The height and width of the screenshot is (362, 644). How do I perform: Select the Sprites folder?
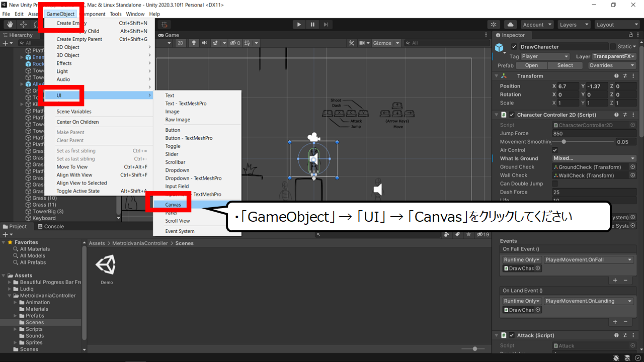[34, 342]
